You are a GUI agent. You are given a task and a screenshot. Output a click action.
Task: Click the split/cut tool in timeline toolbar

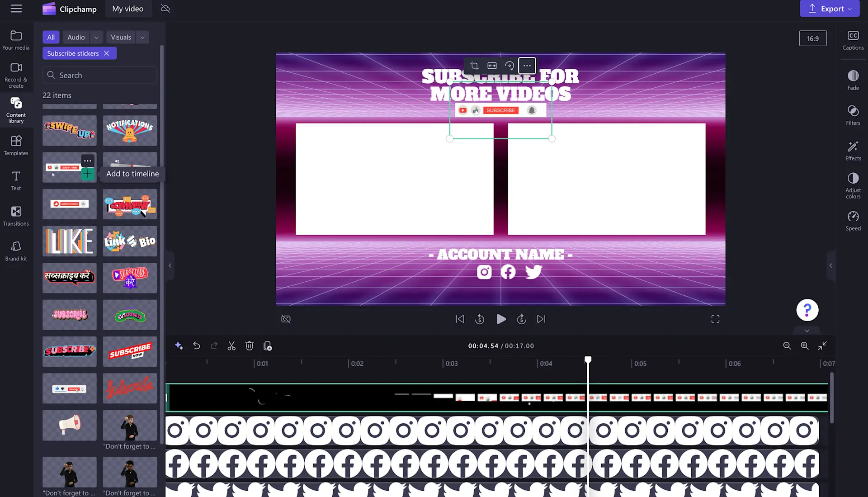231,346
